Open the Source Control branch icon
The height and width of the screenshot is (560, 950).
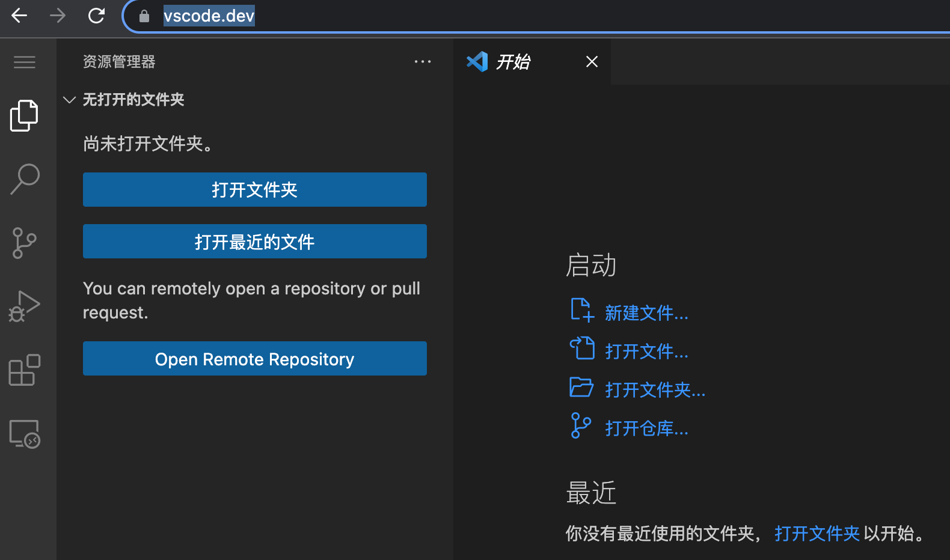24,243
